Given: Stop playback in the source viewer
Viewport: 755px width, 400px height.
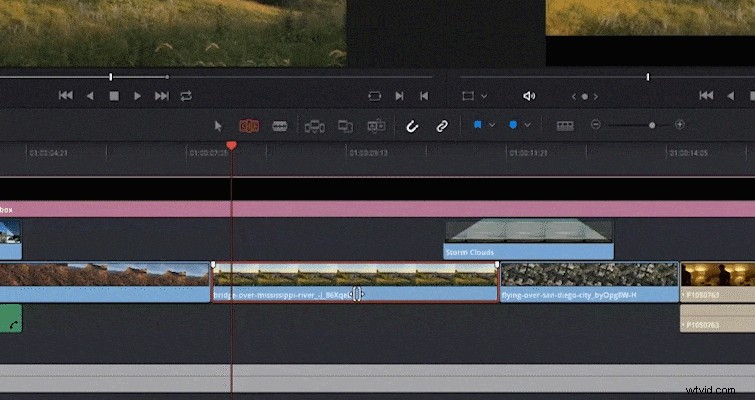Looking at the screenshot, I should click(114, 96).
